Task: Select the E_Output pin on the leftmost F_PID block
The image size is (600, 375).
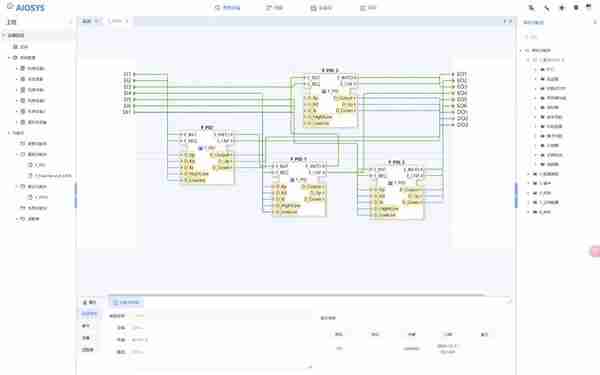Action: [x=221, y=155]
